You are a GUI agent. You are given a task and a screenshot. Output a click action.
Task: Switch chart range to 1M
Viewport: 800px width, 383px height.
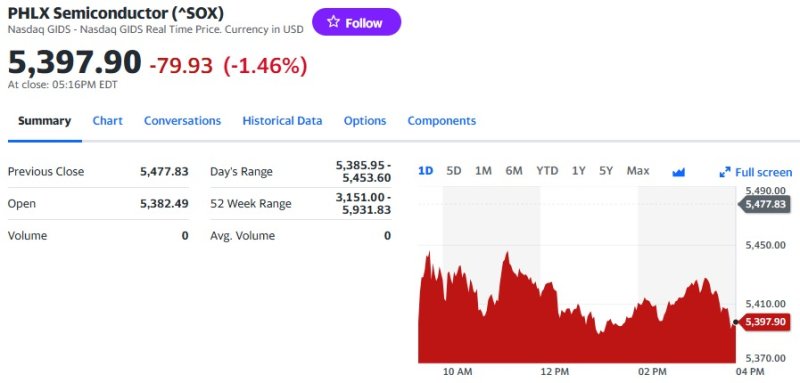pos(483,171)
